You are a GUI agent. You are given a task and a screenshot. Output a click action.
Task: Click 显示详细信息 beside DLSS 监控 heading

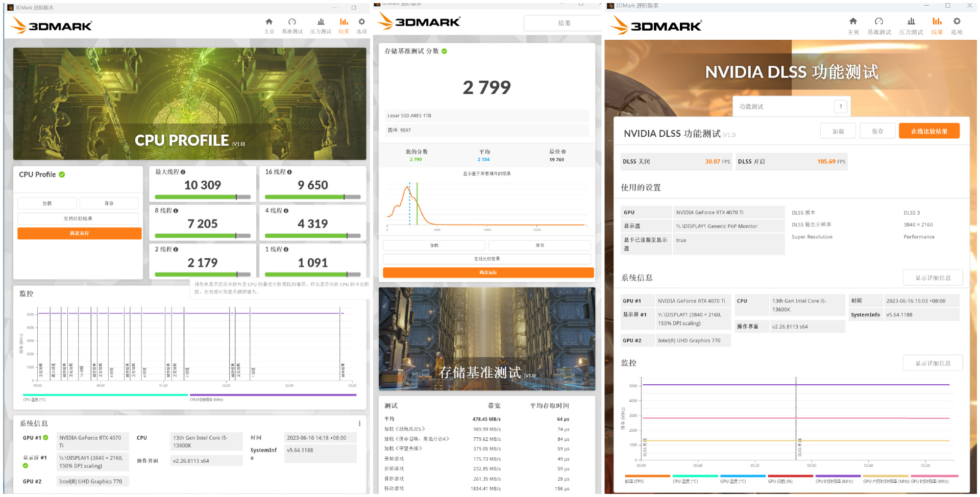[x=933, y=363]
